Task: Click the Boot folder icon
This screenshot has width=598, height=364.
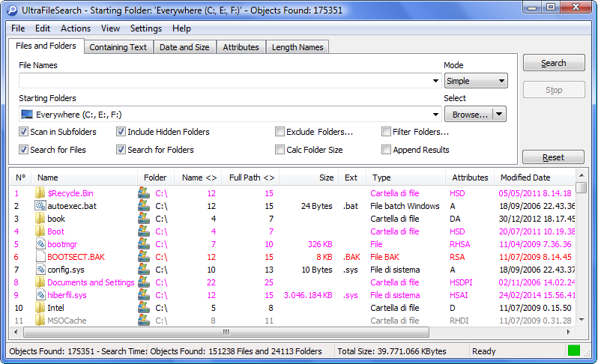Action: tap(40, 231)
